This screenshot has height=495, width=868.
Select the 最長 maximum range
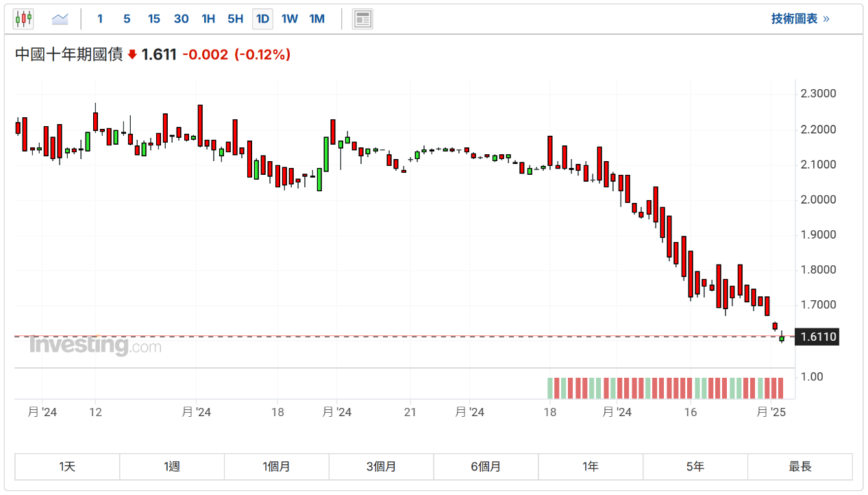tap(799, 467)
